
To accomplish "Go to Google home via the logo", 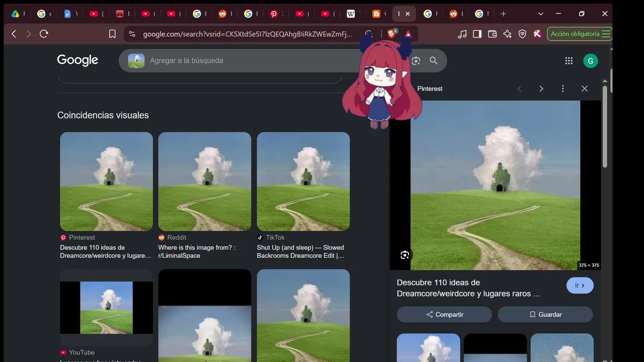I will (x=77, y=60).
